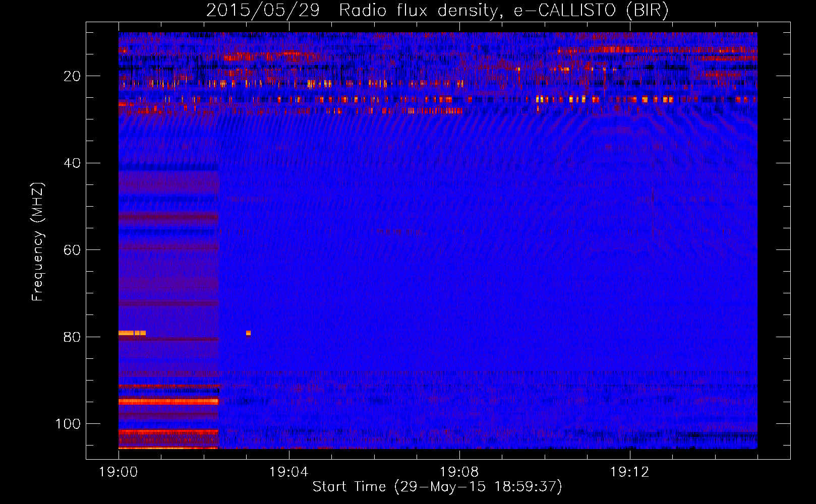The width and height of the screenshot is (816, 504).
Task: Click the "19:00" time tick label
Action: coord(119,472)
